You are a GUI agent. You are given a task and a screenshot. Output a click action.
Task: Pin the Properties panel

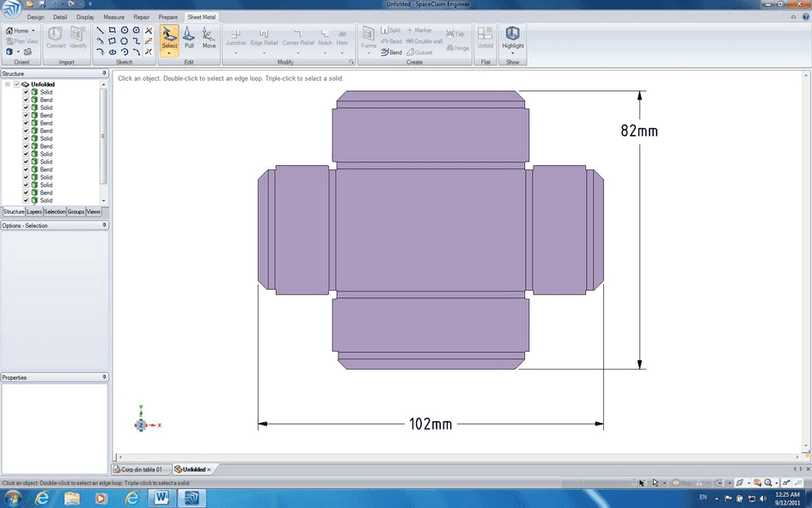(x=104, y=377)
